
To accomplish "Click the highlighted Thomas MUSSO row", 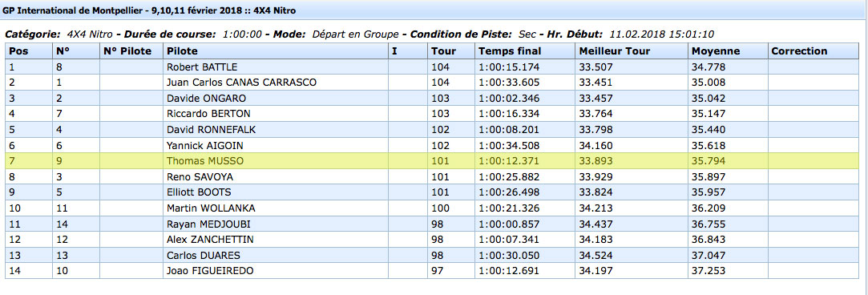I will click(x=432, y=161).
